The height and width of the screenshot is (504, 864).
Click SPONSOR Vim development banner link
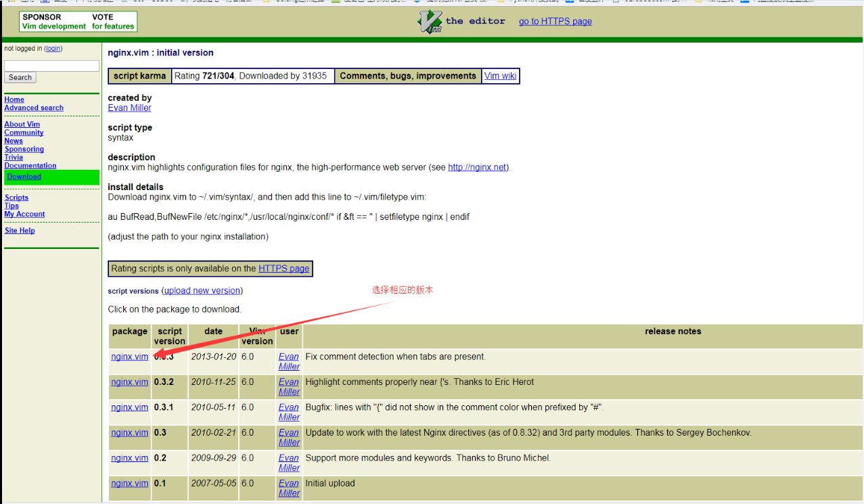(x=54, y=22)
